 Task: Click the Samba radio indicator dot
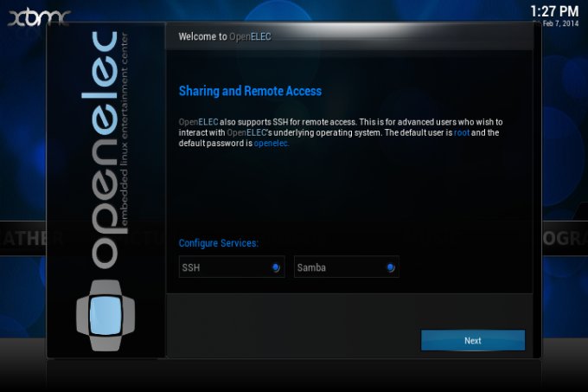[390, 268]
